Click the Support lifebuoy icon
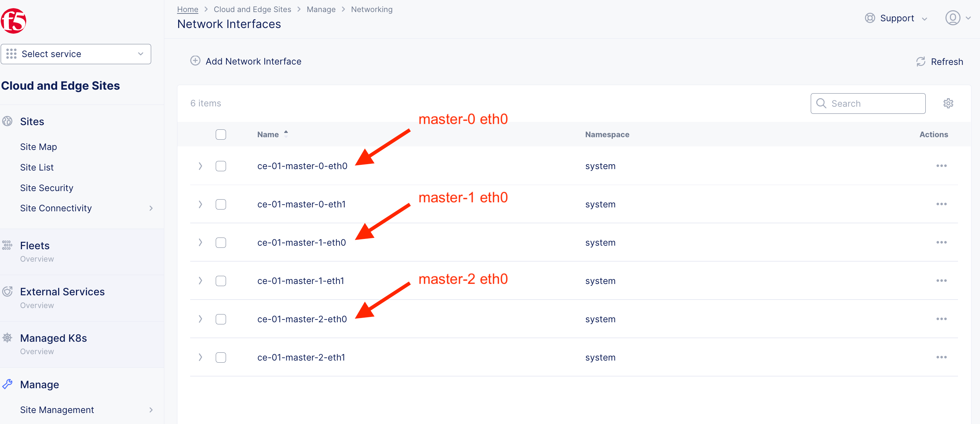Screen dimensions: 980x424 [x=870, y=18]
